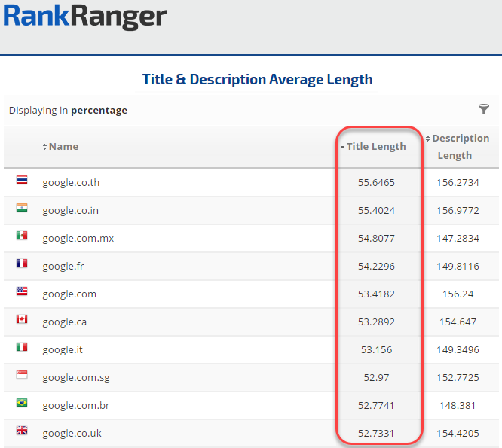The height and width of the screenshot is (448, 502).
Task: Click the Mexico flag icon
Action: coord(22,236)
